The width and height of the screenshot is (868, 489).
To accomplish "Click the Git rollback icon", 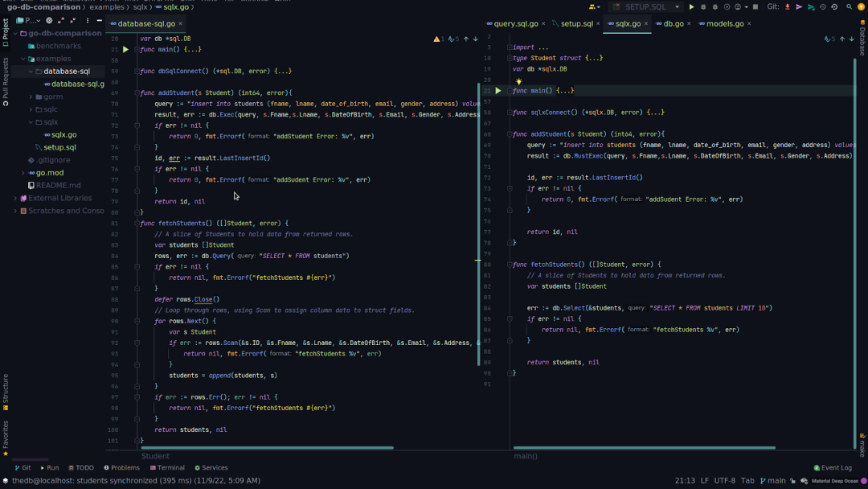I will (833, 7).
